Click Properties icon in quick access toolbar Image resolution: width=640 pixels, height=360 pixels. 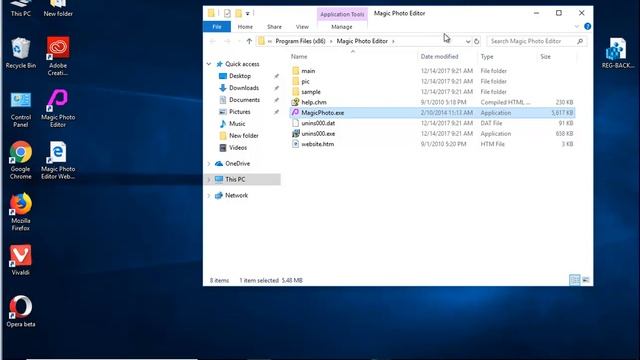click(x=227, y=13)
